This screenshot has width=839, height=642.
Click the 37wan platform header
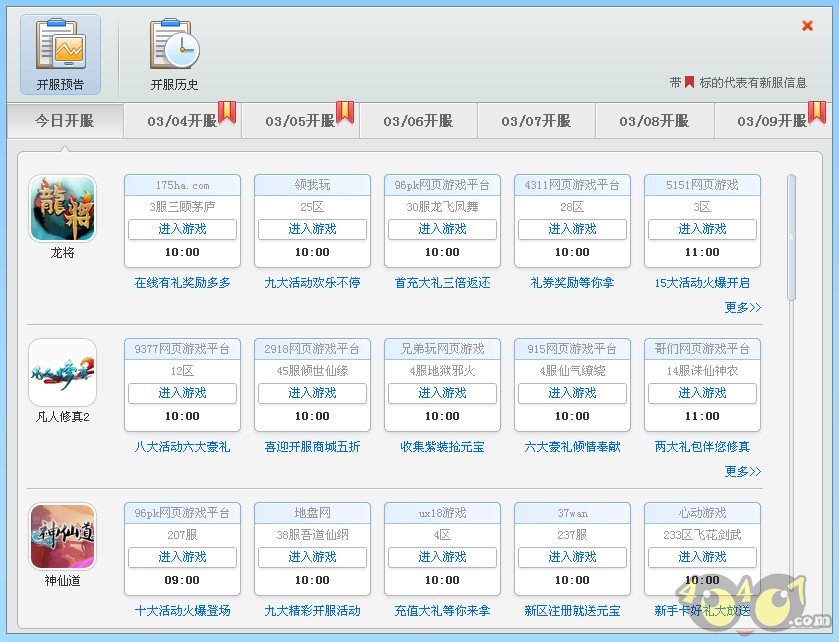(573, 513)
